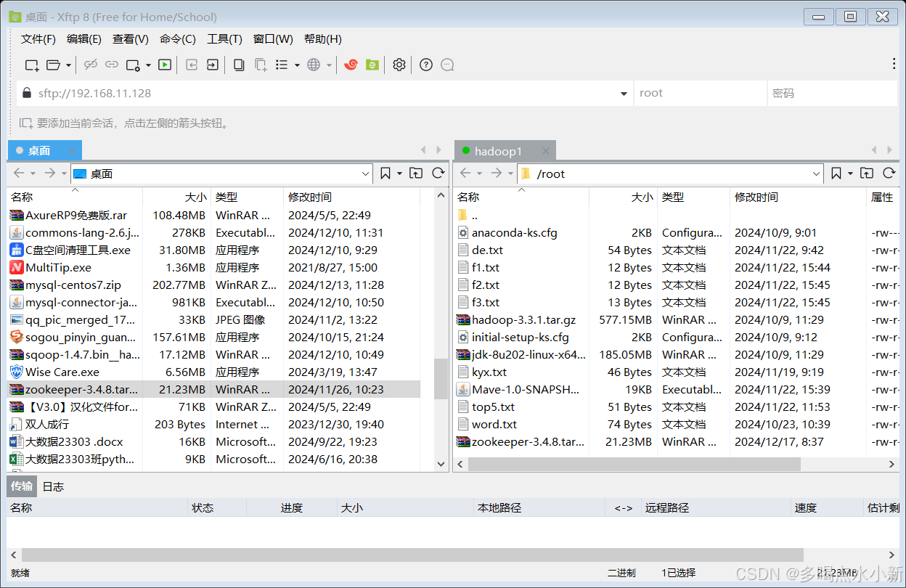This screenshot has height=588, width=906.
Task: Open the 编辑(E) menu
Action: 84,39
